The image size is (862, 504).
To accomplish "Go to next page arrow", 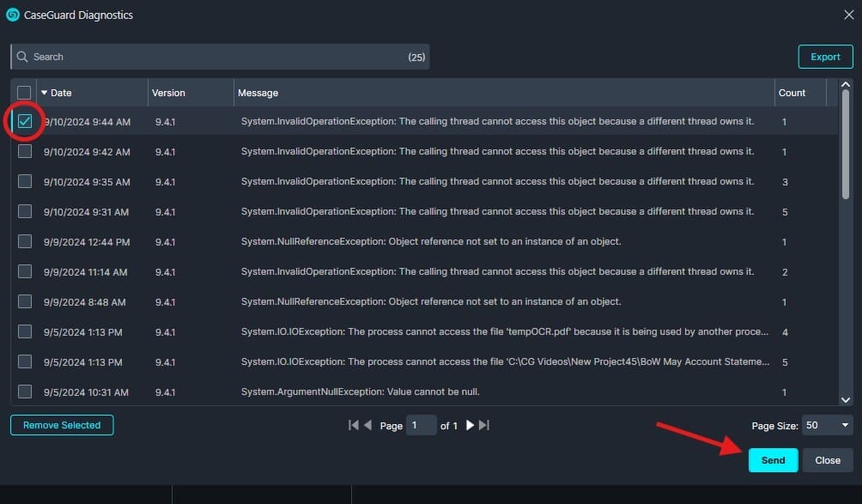I will [470, 425].
